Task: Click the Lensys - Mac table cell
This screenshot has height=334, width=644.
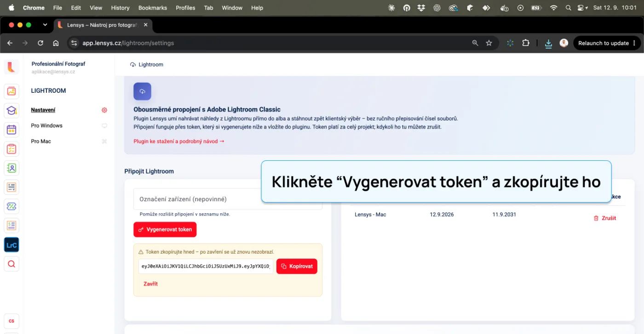Action: (x=370, y=215)
